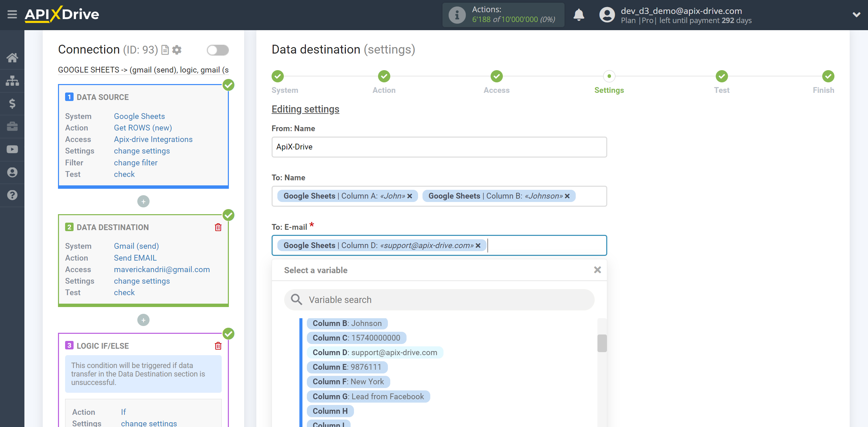Open the Google Sheets system link

point(139,116)
